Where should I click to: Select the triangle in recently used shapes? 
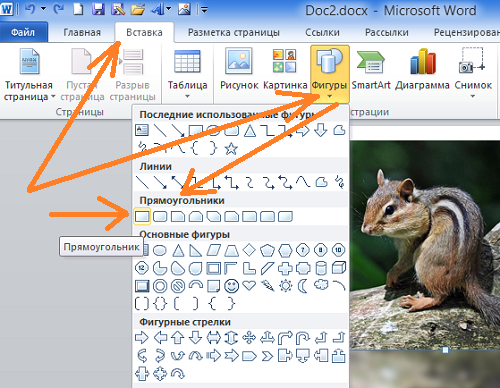(250, 130)
